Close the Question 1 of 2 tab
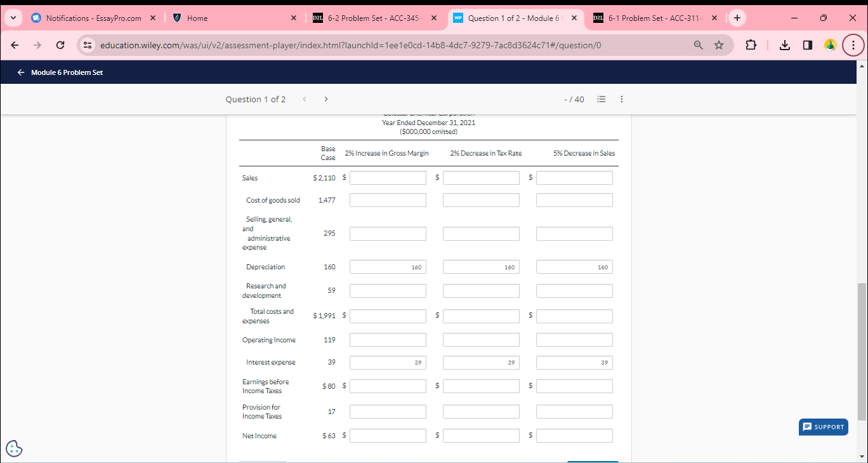This screenshot has width=868, height=463. [574, 18]
